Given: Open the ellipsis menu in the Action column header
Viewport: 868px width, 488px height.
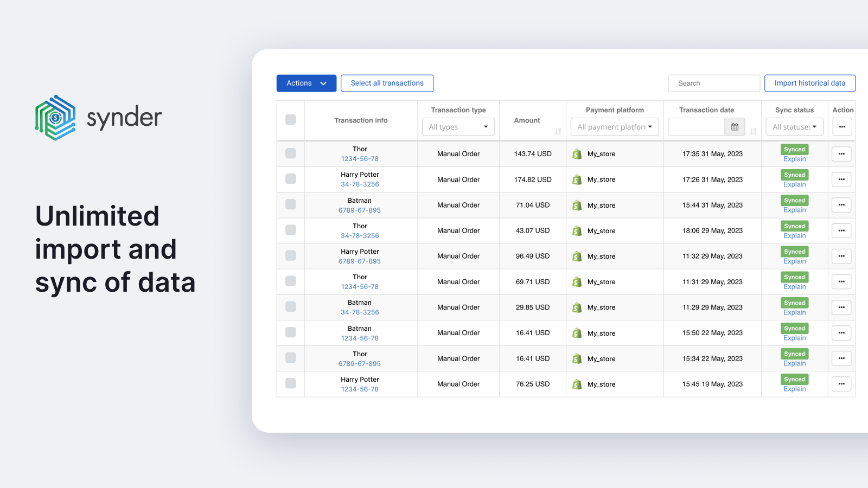Looking at the screenshot, I should coord(841,126).
